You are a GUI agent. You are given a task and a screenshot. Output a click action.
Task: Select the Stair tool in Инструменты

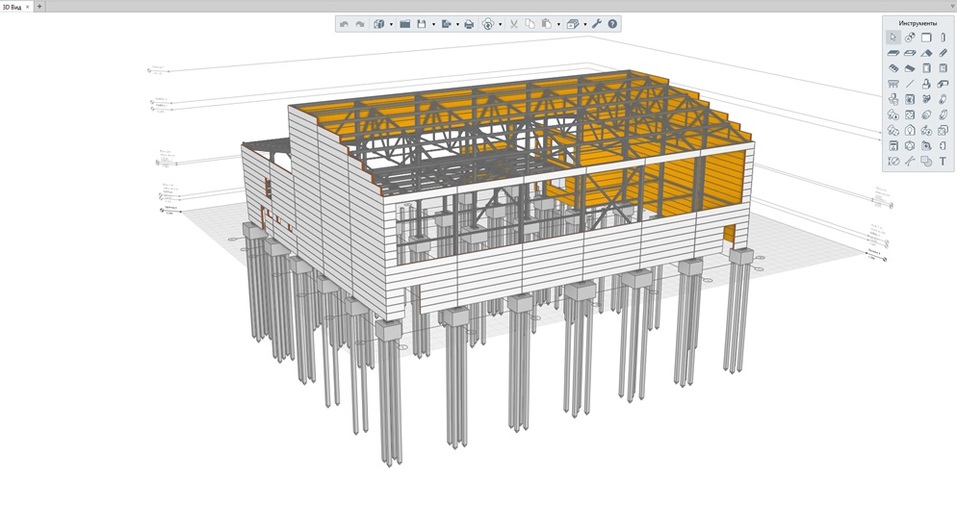tap(893, 68)
